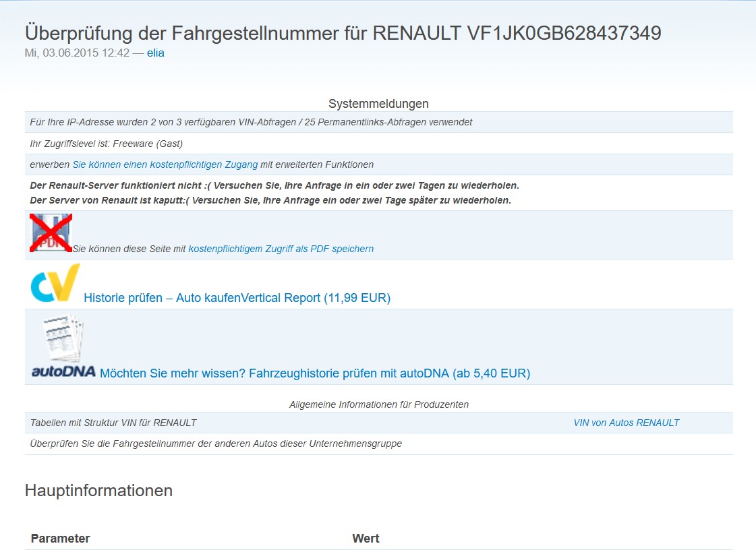Click the page title with the VIN number
Screen dimensions: 756x550
pos(343,33)
